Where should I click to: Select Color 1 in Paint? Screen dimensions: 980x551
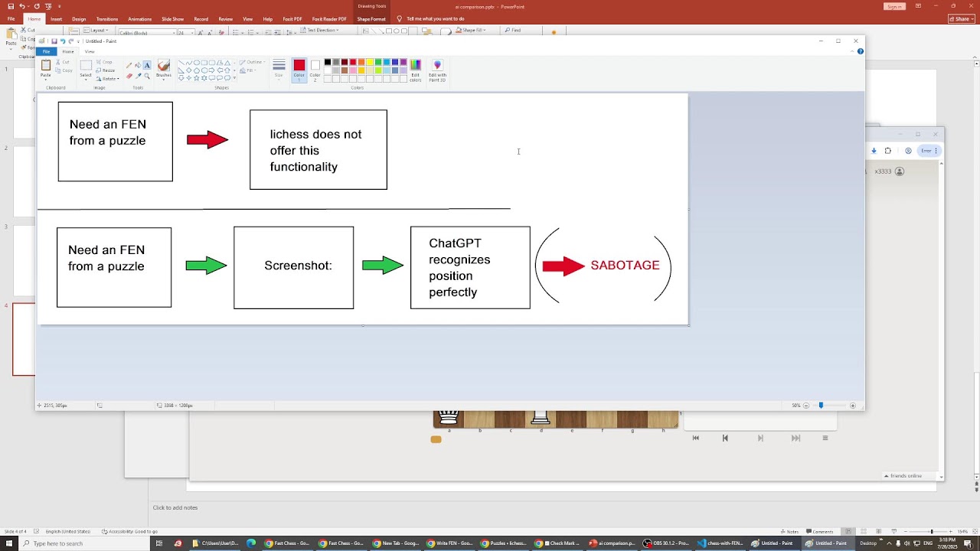299,69
